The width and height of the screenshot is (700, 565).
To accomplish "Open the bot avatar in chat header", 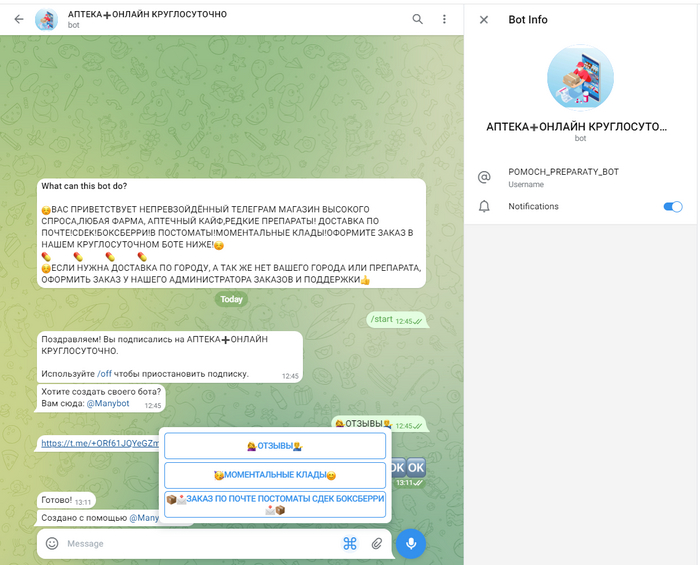I will (46, 19).
